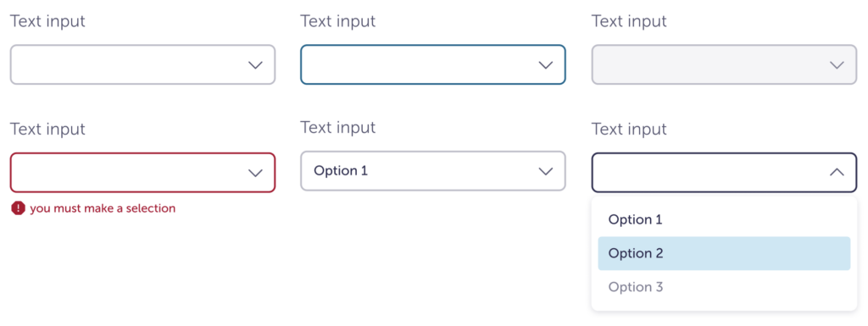Open the focused blue-bordered dropdown field
The width and height of the screenshot is (868, 326).
click(433, 64)
